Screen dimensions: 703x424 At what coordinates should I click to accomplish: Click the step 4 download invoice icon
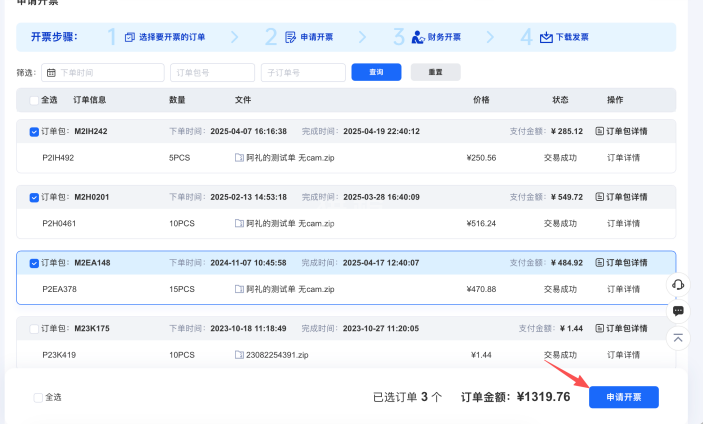coord(546,37)
